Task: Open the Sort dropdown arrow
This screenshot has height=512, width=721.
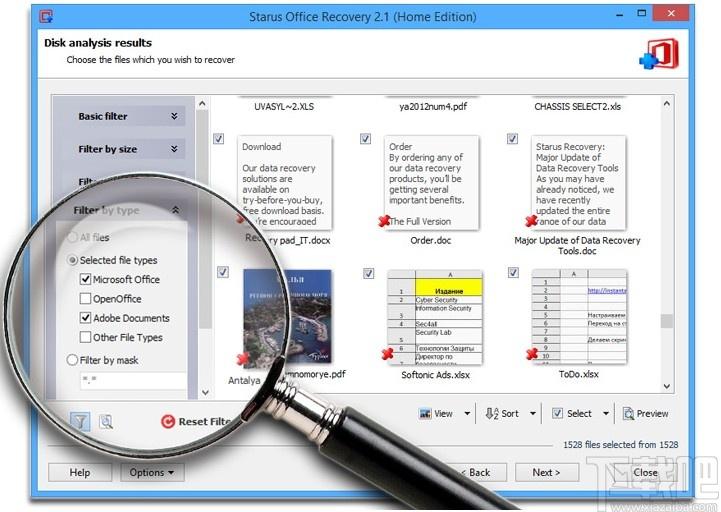Action: click(x=533, y=414)
